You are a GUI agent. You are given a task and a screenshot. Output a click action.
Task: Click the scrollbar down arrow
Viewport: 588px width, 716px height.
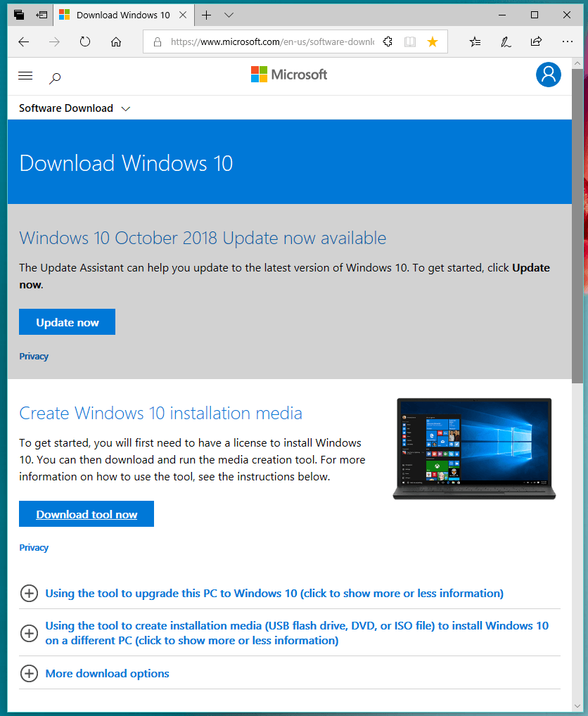point(577,708)
